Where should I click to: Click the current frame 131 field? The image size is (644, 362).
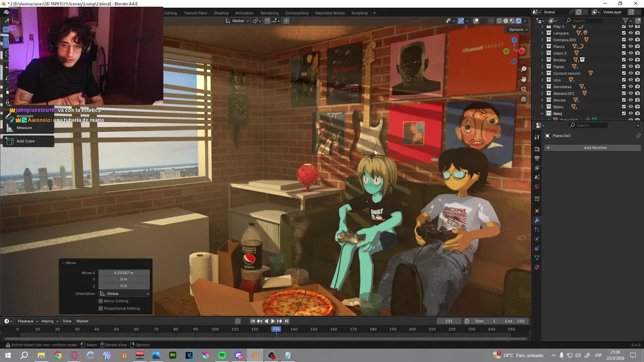449,321
